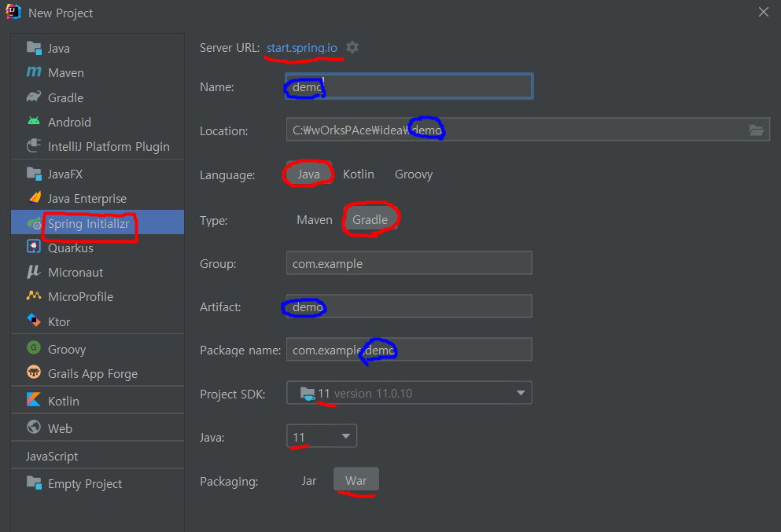
Task: Click the Quarkus icon
Action: click(x=34, y=247)
